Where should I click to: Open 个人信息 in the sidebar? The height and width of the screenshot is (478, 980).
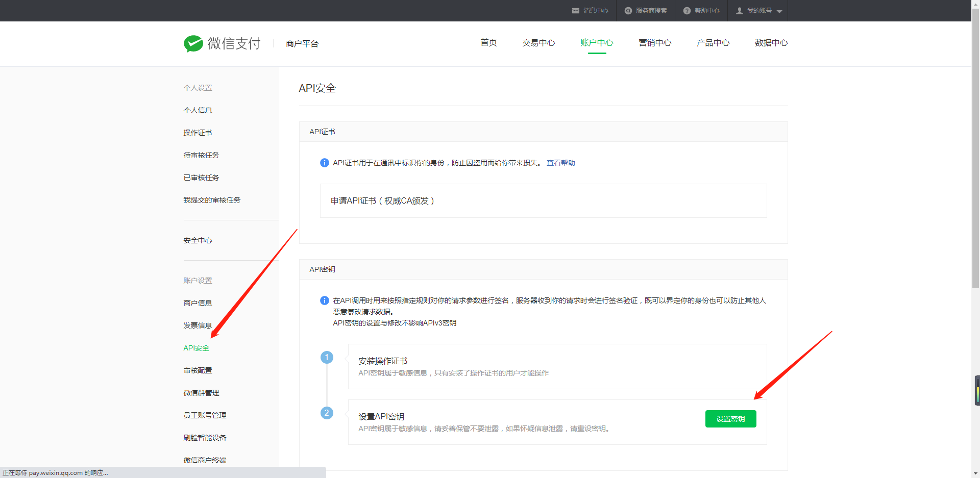[x=198, y=110]
